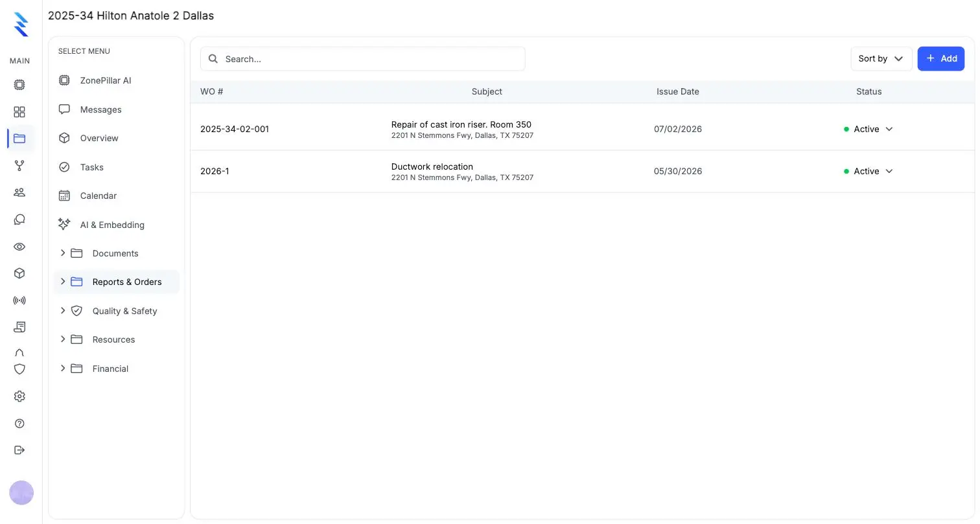Viewport: 980px width, 524px height.
Task: Click the user avatar circle
Action: [x=21, y=493]
